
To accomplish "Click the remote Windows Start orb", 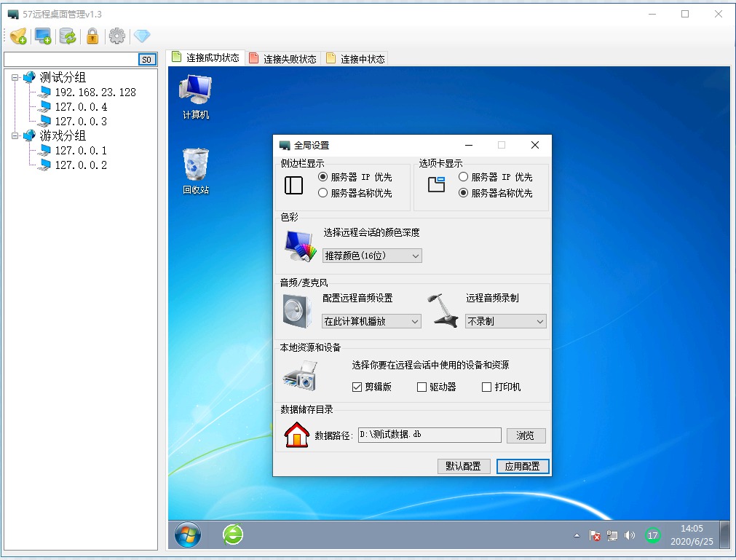I will (x=188, y=535).
